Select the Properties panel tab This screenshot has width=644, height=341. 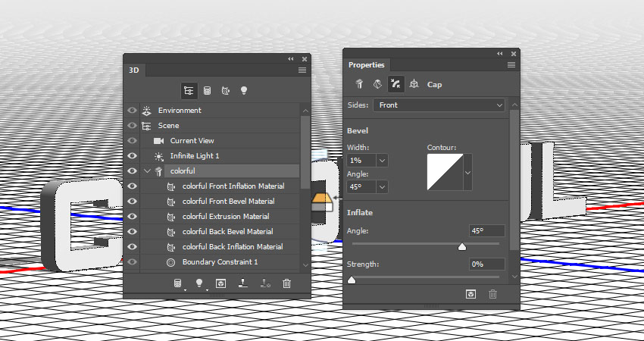point(366,65)
